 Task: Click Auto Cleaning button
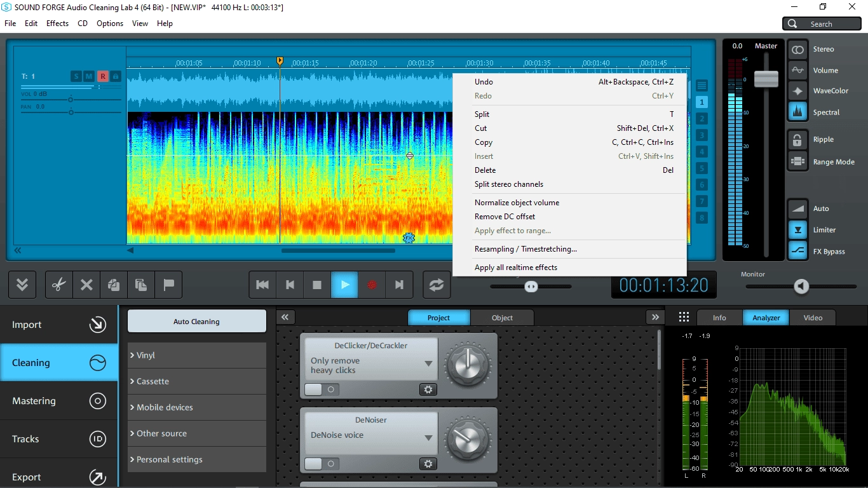pyautogui.click(x=197, y=322)
